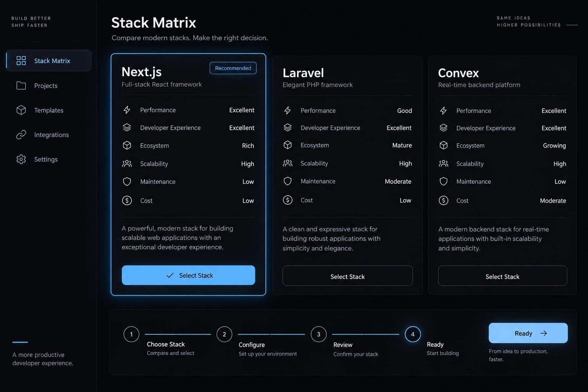Click Convex Scalability people icon

[x=443, y=163]
